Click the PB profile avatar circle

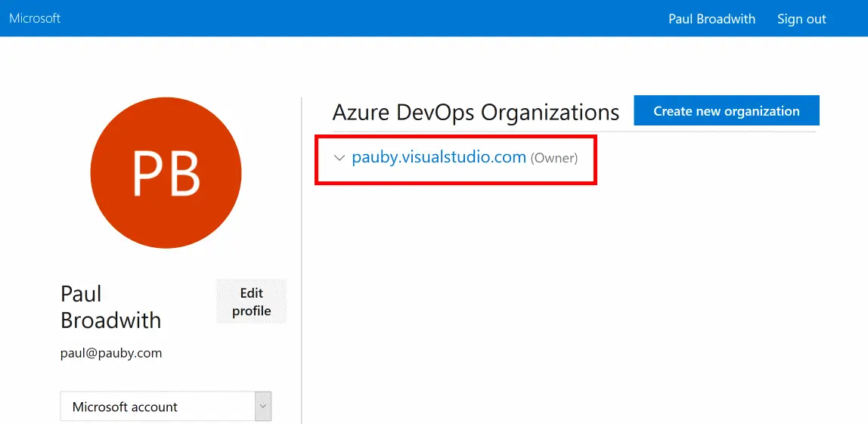click(166, 173)
